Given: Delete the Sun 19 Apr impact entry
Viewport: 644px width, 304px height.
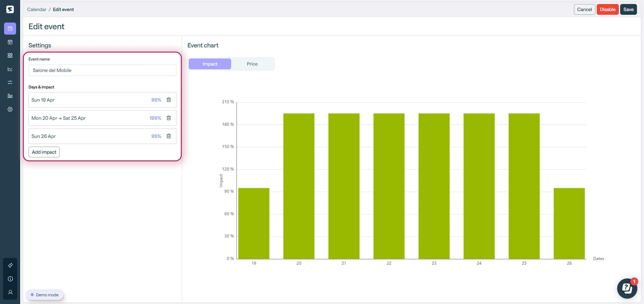Looking at the screenshot, I should 169,100.
